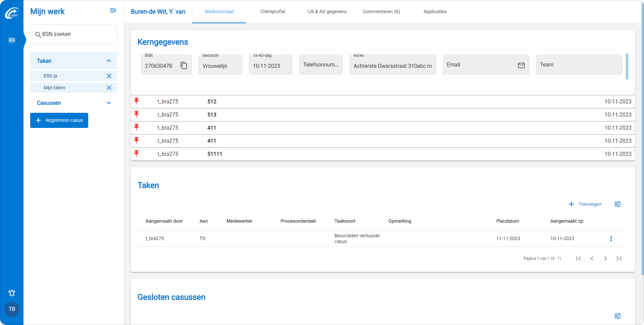Remove the Mijn taken filter

tap(109, 88)
